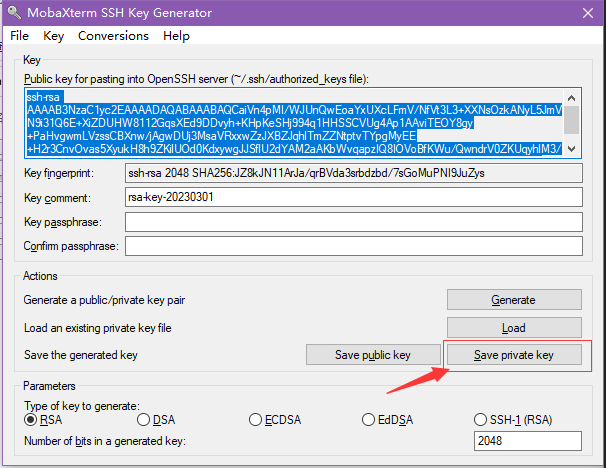Viewport: 606px width, 468px height.
Task: Select the DSA key type
Action: point(156,420)
